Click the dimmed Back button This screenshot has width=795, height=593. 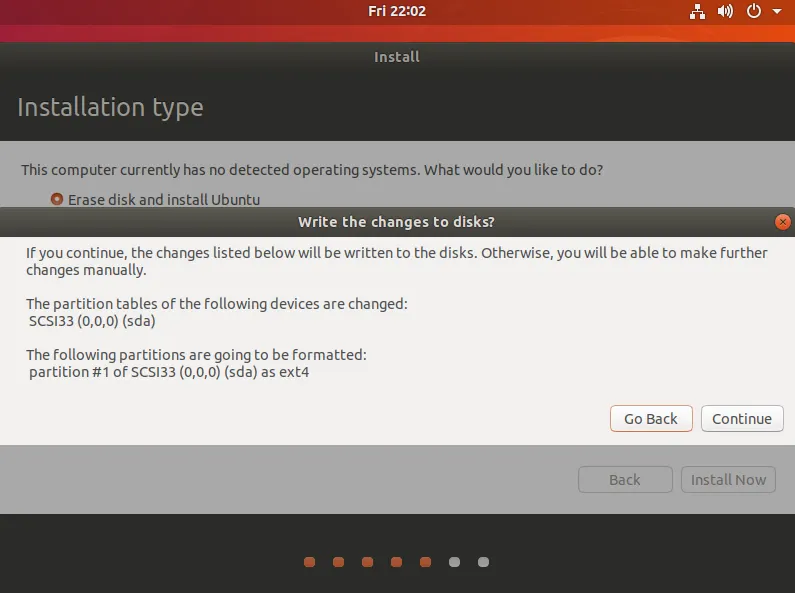pyautogui.click(x=625, y=479)
